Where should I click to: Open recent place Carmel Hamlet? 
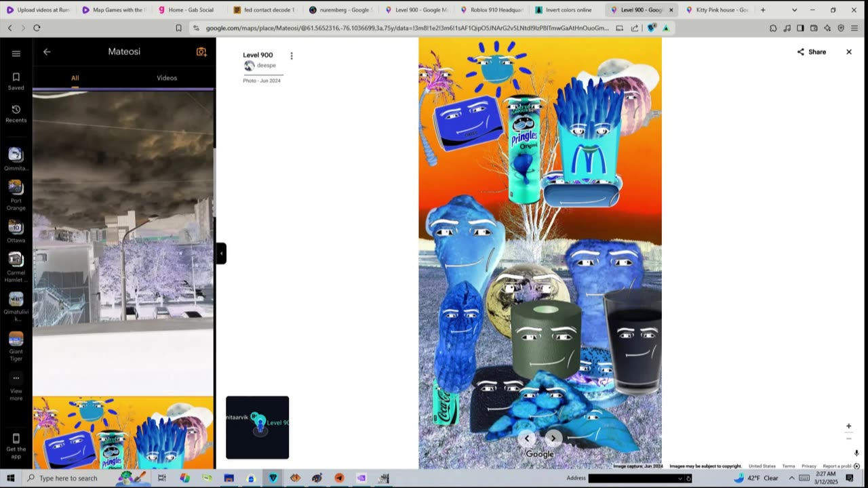tap(16, 260)
